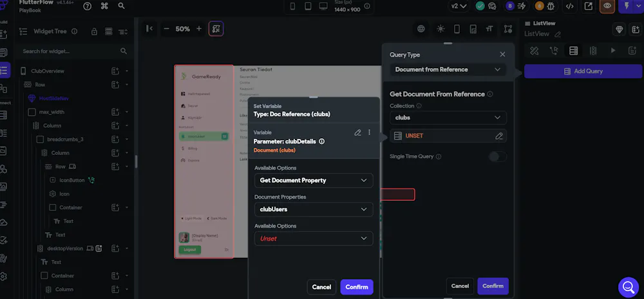Open the widget properties design tab icon

click(534, 50)
